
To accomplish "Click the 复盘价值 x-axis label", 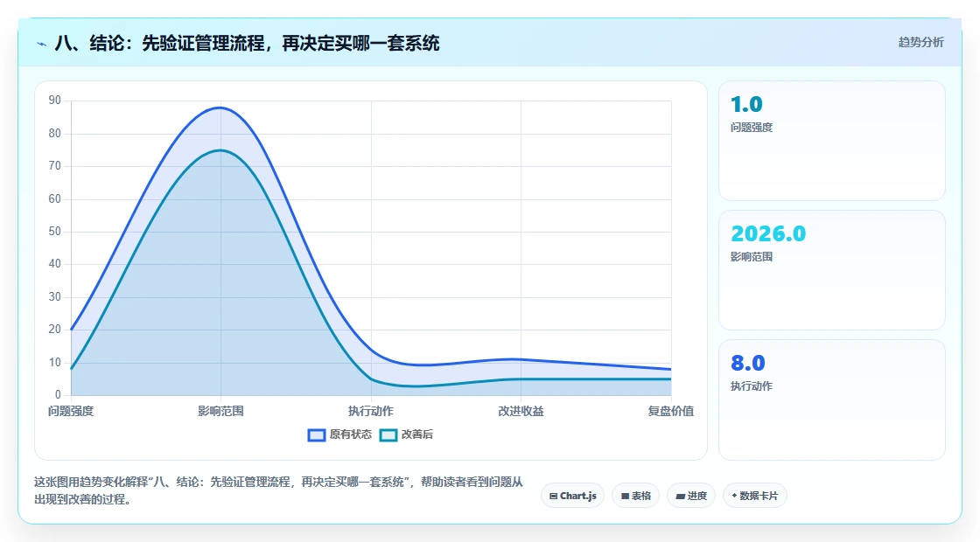I will click(670, 411).
